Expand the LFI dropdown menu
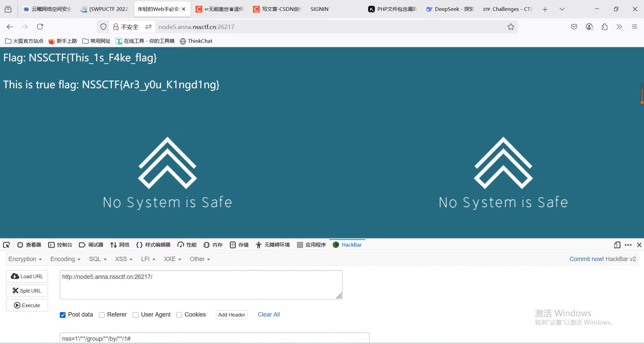644x344 pixels. [x=148, y=259]
